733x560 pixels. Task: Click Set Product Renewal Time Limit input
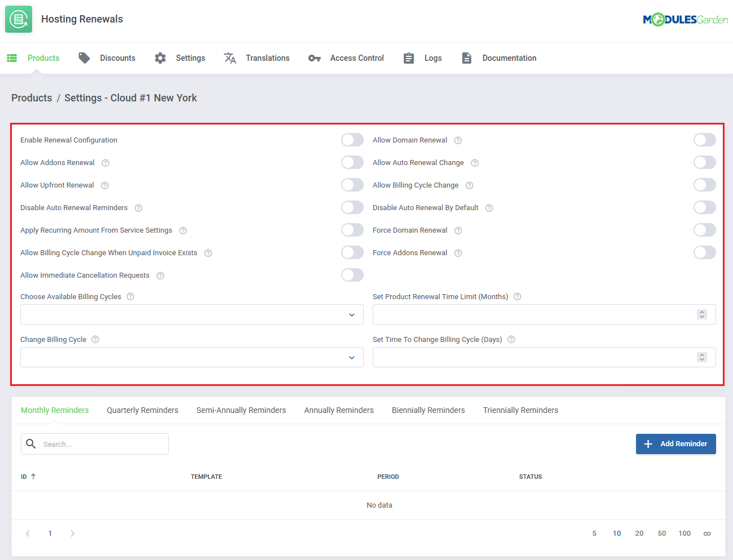544,314
